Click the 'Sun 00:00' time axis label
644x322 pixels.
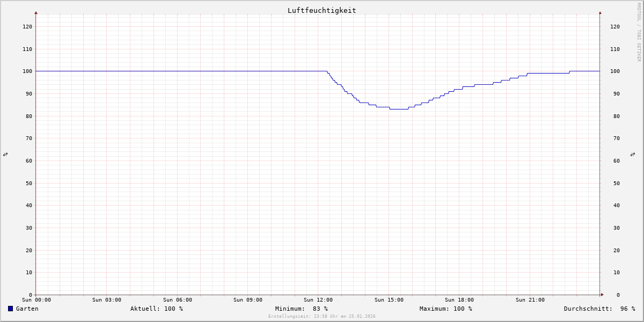point(36,300)
